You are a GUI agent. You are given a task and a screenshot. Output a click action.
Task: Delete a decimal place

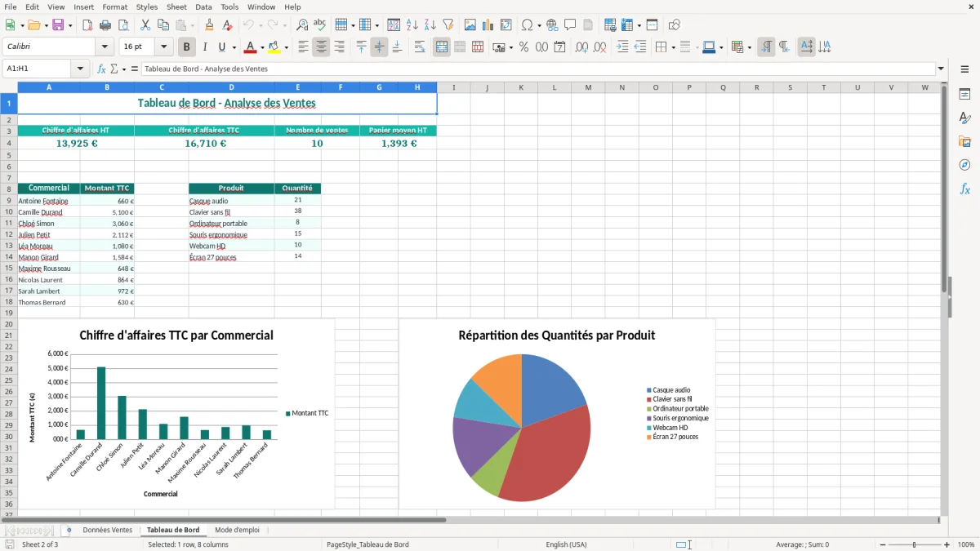(600, 47)
